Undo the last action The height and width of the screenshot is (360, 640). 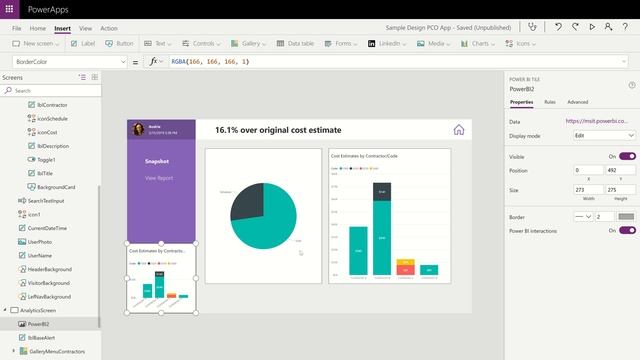pos(558,27)
